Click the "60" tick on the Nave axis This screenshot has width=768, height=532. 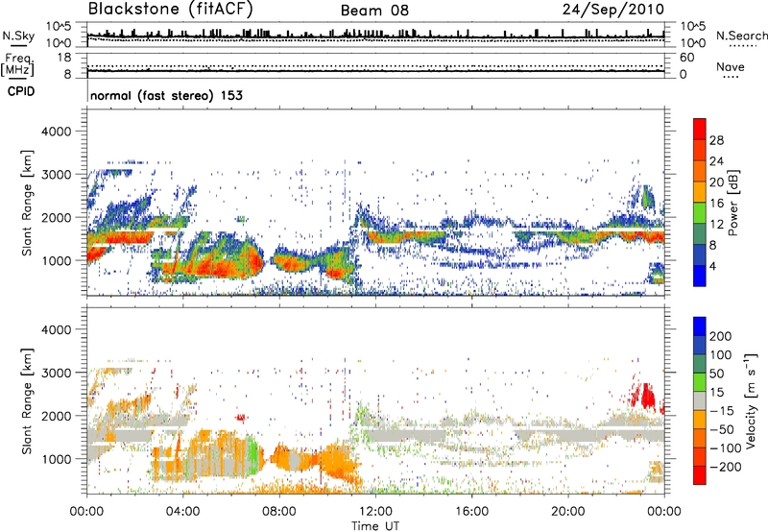[x=686, y=58]
